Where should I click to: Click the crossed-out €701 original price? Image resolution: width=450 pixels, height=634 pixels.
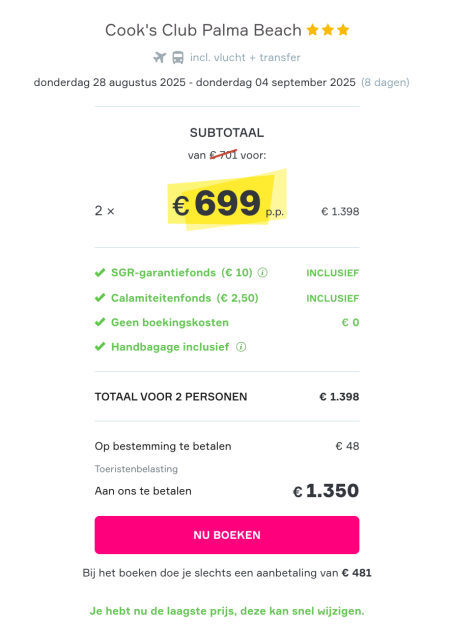pos(223,155)
